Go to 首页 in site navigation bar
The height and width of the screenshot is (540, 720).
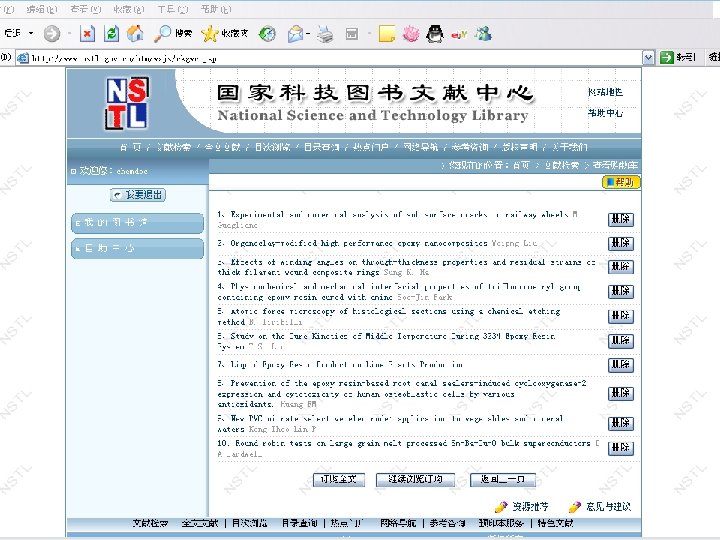(131, 147)
